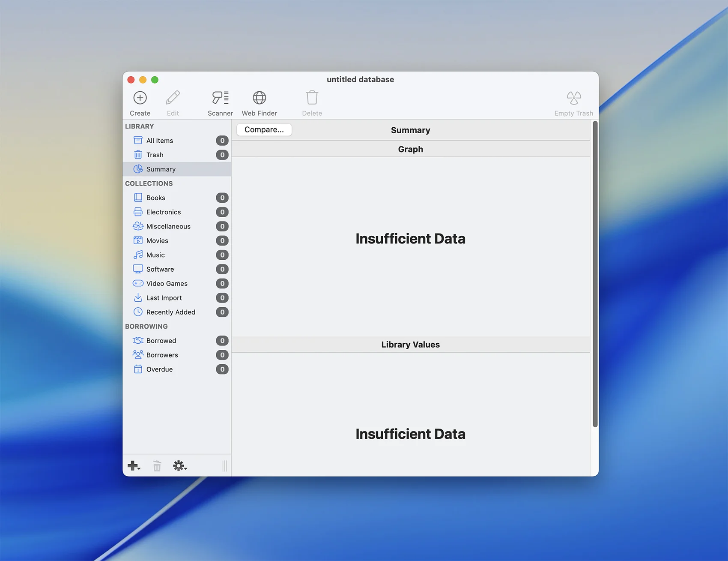Click the Delete trash can icon
This screenshot has width=728, height=561.
[x=312, y=98]
